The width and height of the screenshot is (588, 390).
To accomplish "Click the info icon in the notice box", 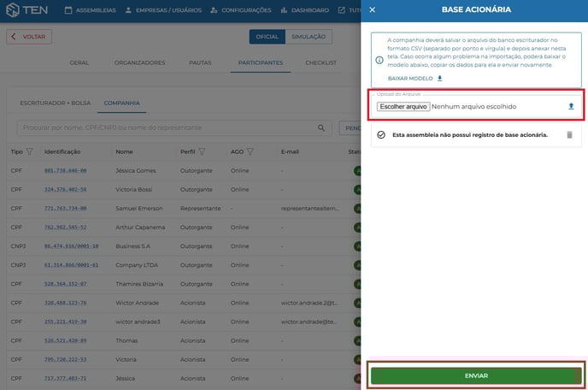I will point(379,60).
